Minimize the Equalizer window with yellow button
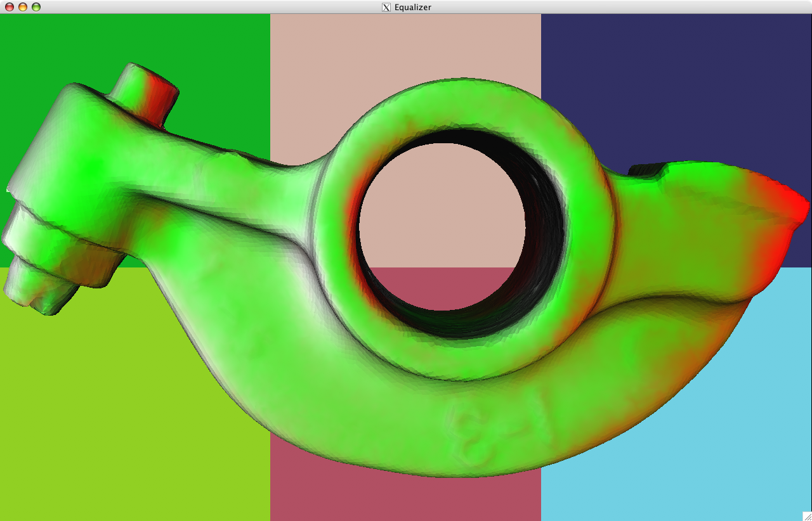812x521 pixels. point(23,7)
